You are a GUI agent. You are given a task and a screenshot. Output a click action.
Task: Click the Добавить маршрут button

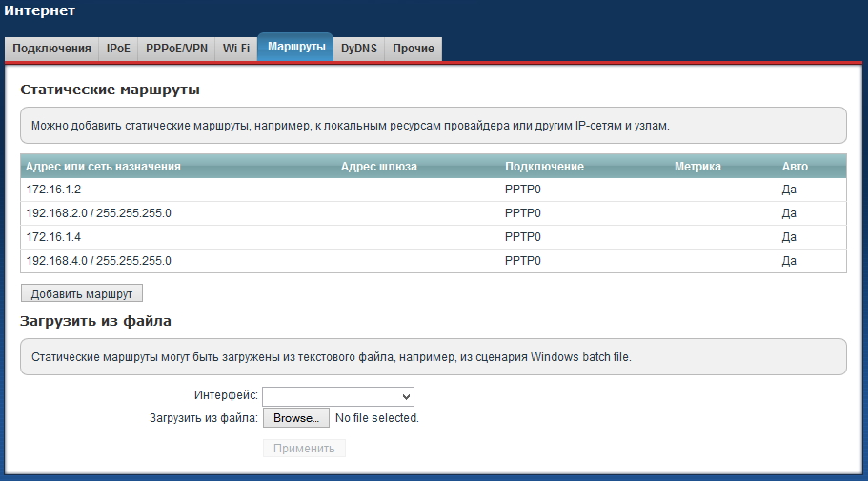coord(81,293)
